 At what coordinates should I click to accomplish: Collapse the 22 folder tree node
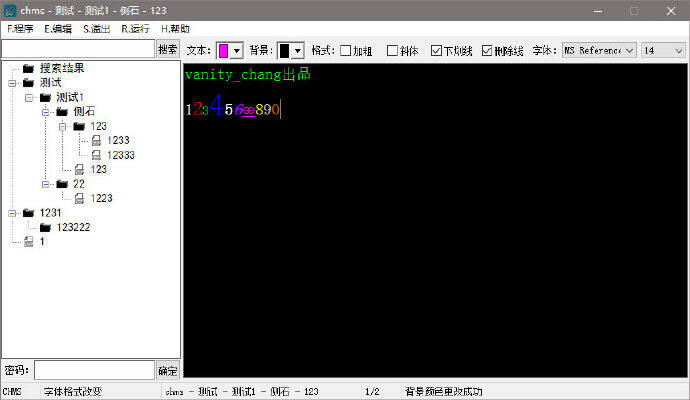(46, 184)
